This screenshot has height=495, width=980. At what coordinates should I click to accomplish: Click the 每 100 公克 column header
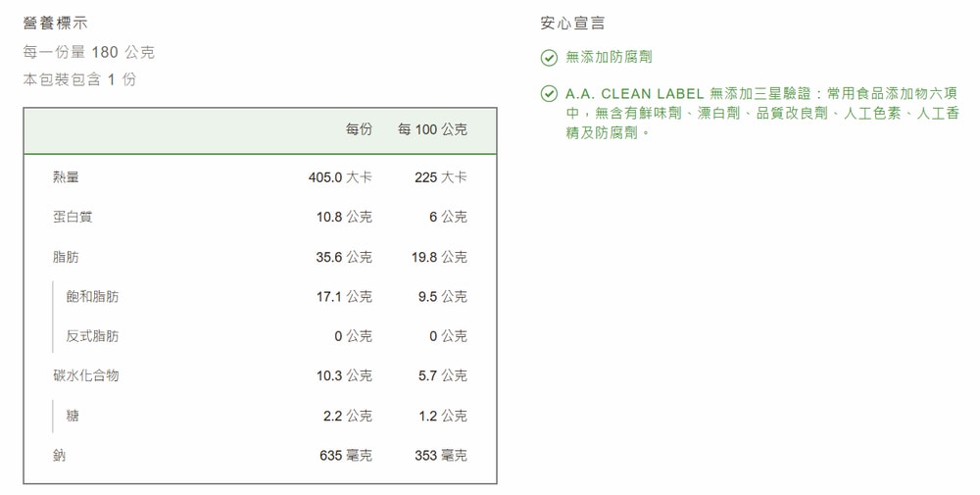[432, 129]
